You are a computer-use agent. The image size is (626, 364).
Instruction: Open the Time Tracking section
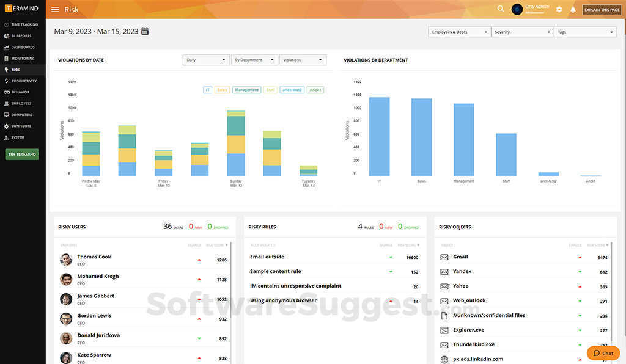click(x=22, y=24)
